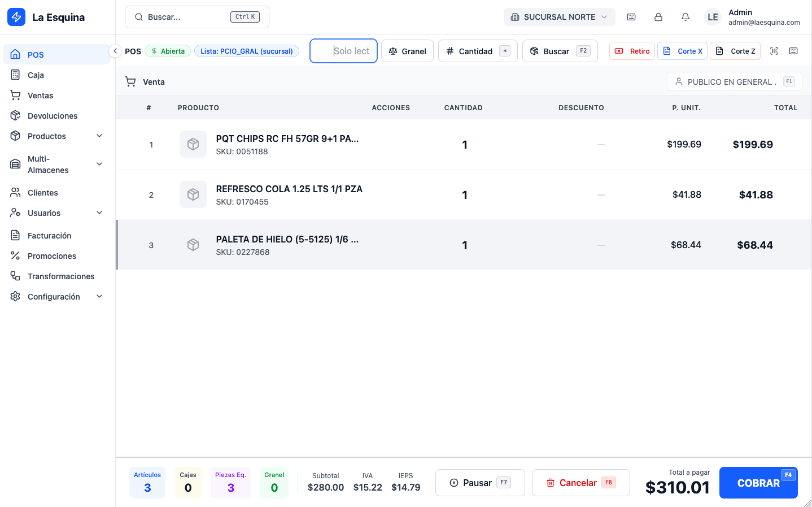Click the Multi-Almacenes warehouse icon
This screenshot has height=507, width=812.
[x=15, y=164]
